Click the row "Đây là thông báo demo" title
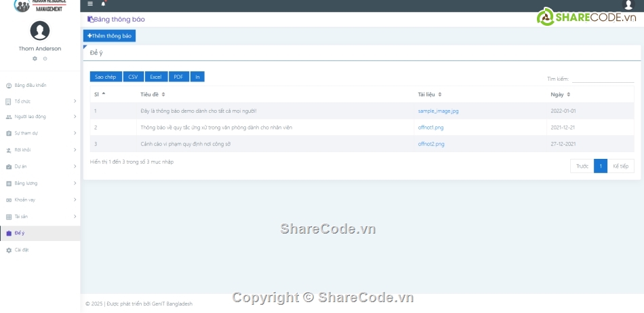This screenshot has height=313, width=644. click(x=199, y=111)
